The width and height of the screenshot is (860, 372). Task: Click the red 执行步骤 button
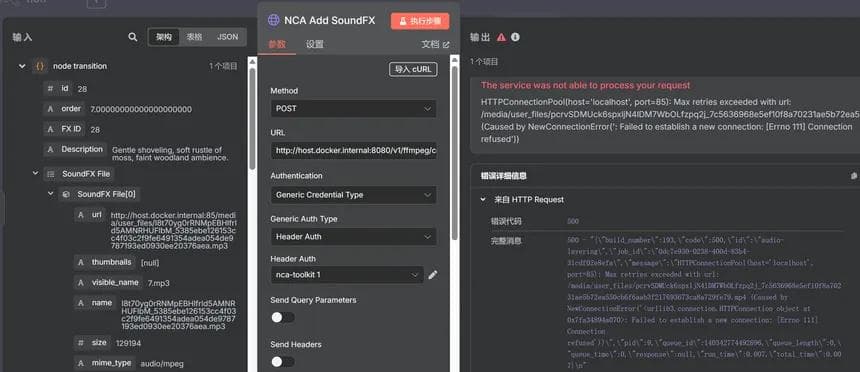tap(420, 21)
